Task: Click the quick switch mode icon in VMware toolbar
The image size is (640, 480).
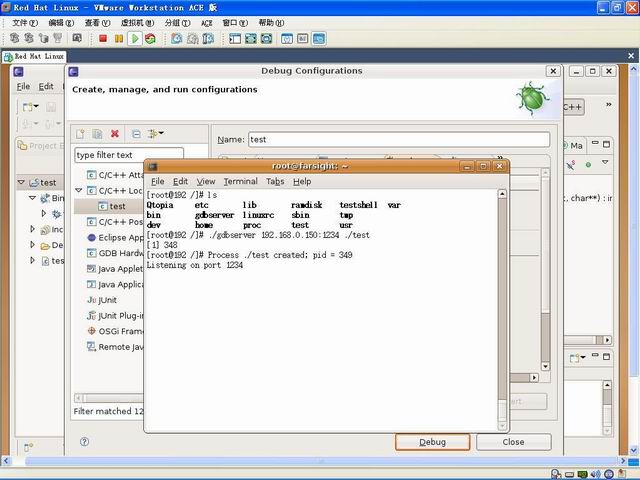Action: click(x=267, y=39)
